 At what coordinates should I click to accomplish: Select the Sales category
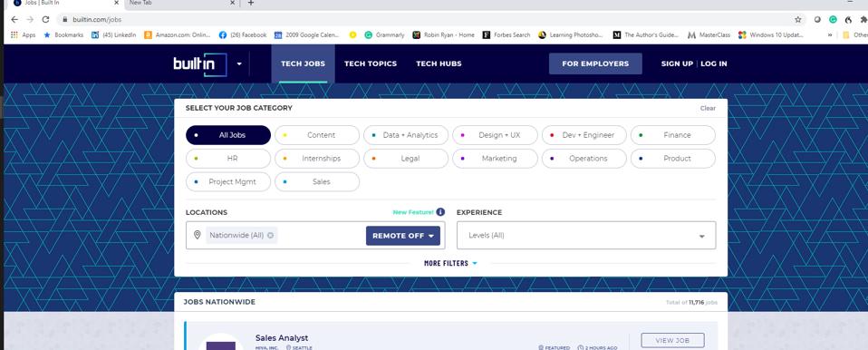[x=317, y=181]
